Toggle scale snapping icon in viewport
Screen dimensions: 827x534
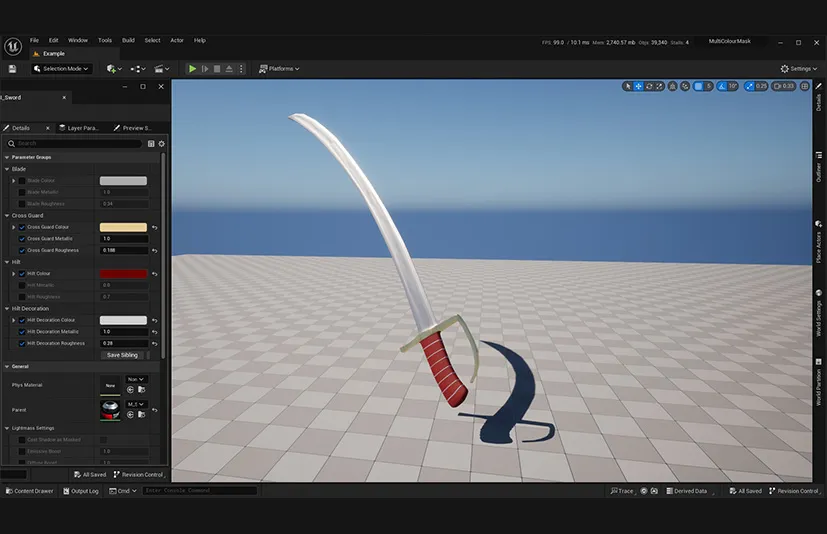point(749,86)
